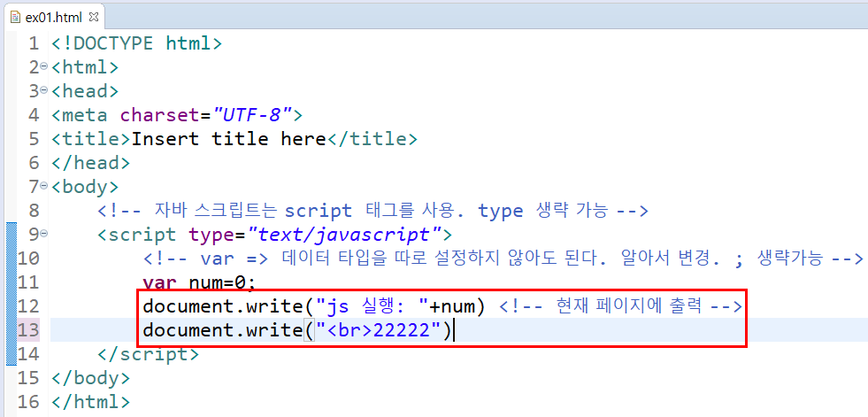Click the opening <body> tag on line 7
868x417 pixels.
click(x=85, y=187)
